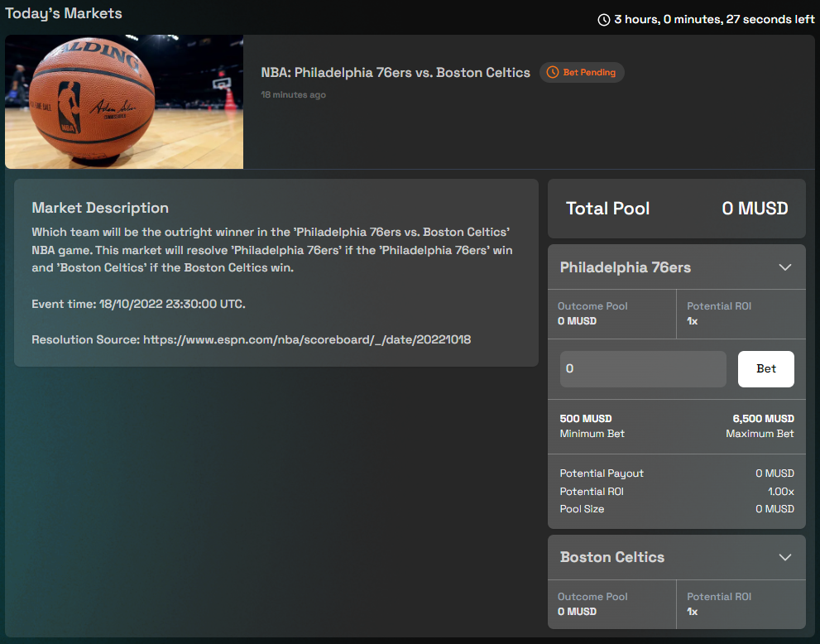Click the Potential Payout '0 MUSD' value
Viewport: 820px width, 644px height.
[x=774, y=473]
